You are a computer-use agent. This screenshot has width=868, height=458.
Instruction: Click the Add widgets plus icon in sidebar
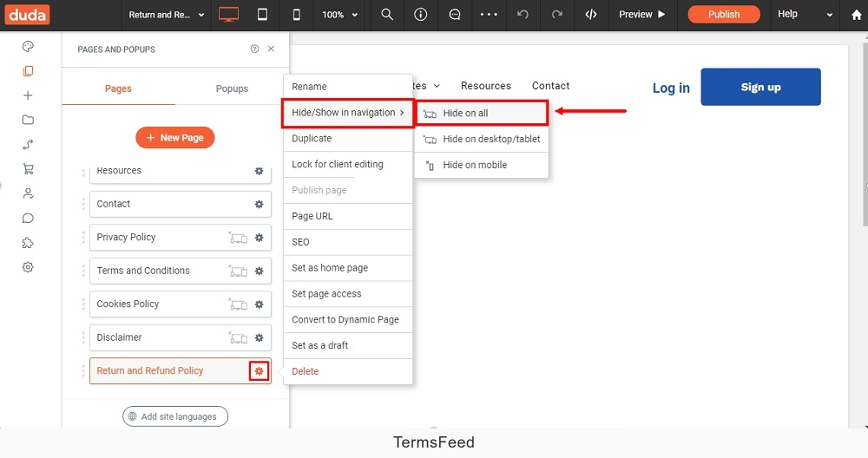[x=28, y=95]
